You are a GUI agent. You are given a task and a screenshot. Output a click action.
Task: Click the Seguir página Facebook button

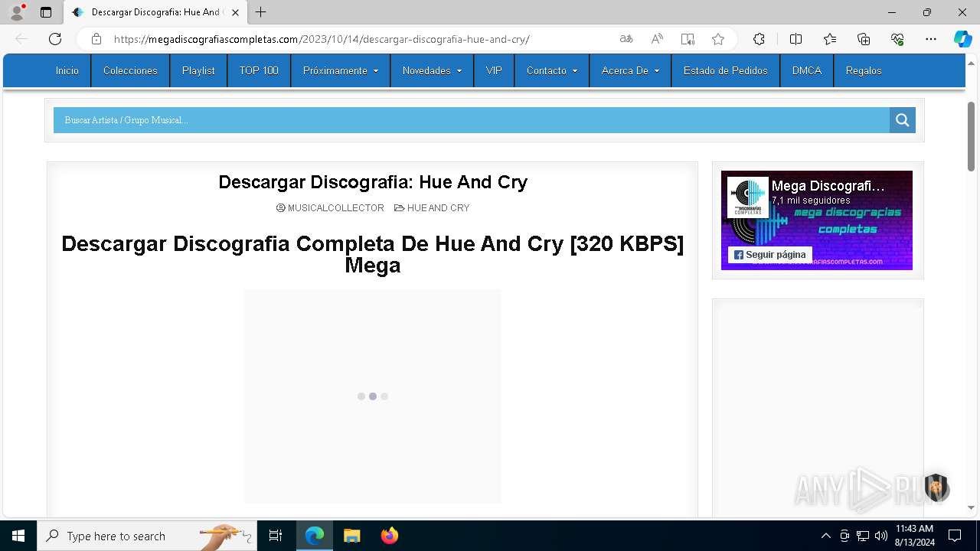coord(770,255)
